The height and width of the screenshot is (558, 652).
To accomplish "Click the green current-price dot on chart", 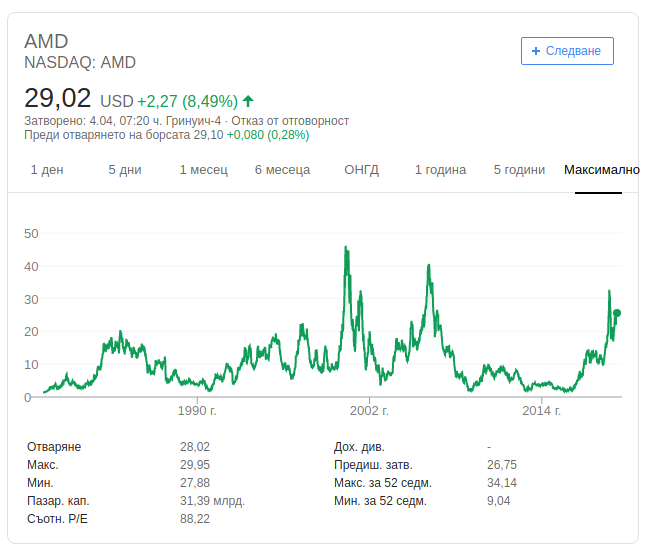I will coord(617,313).
